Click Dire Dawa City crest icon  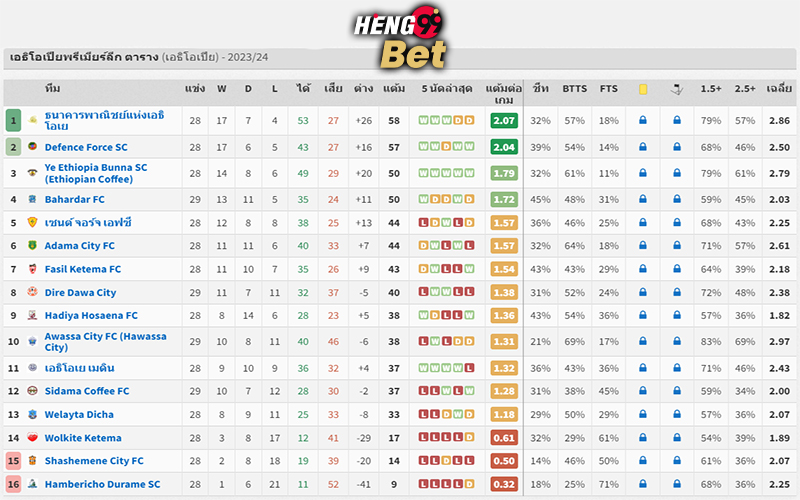33,292
